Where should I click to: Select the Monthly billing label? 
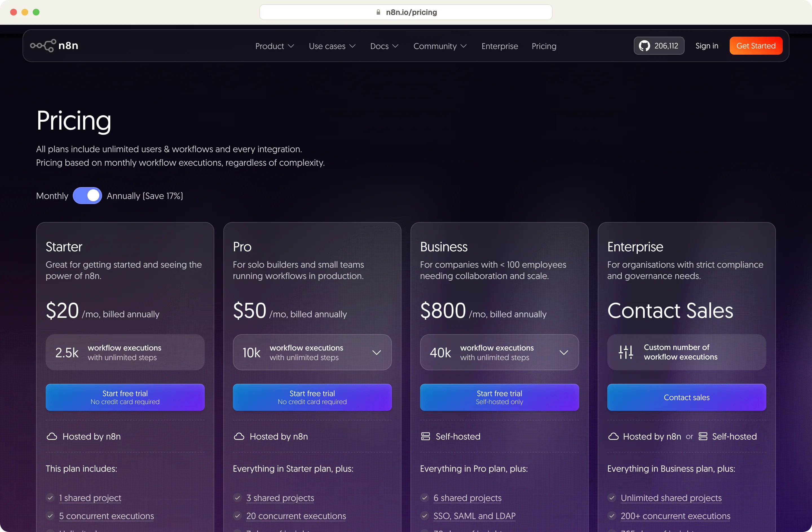pyautogui.click(x=52, y=196)
